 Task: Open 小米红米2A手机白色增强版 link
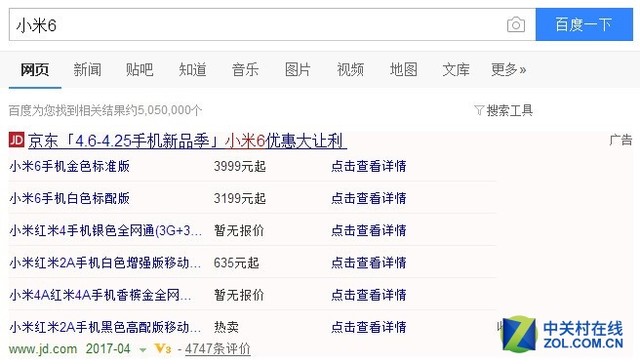(x=105, y=262)
